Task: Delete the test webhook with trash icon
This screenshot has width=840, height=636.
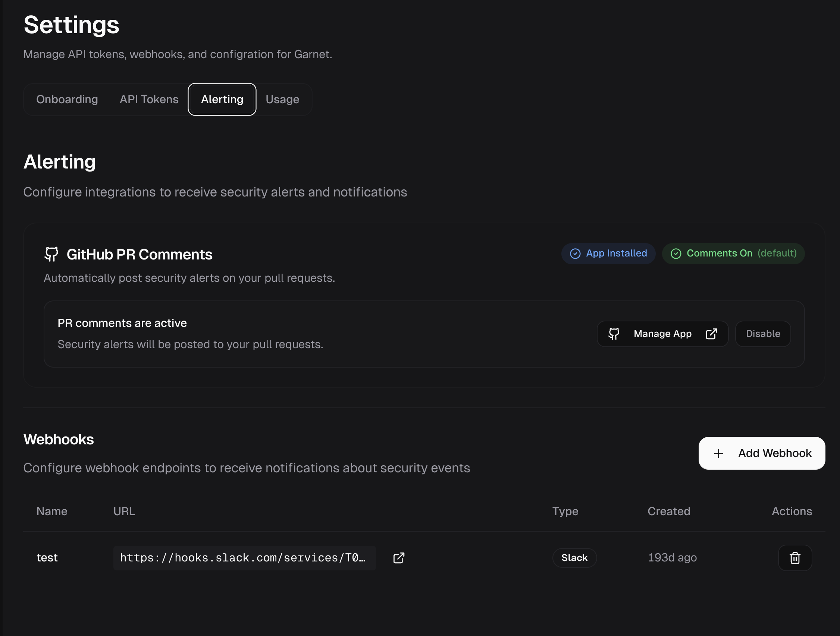Action: 794,557
